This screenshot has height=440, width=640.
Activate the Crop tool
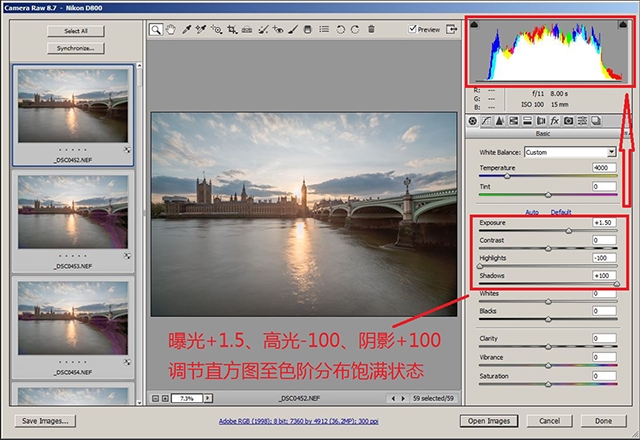click(232, 30)
